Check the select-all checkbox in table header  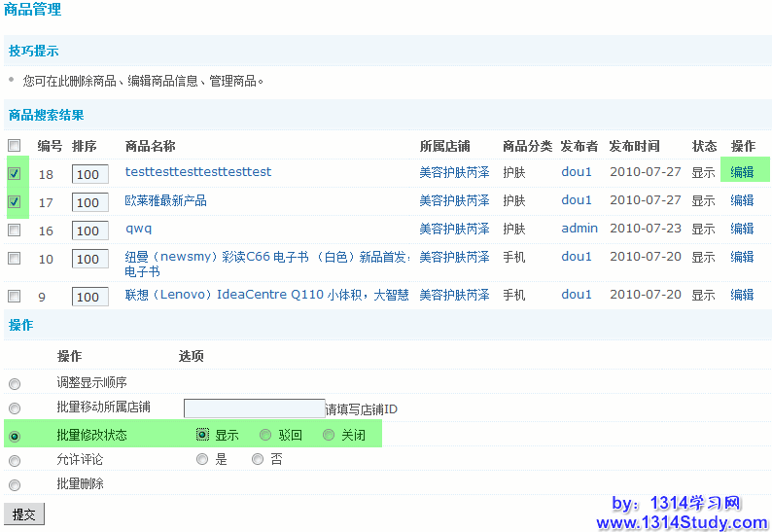pos(14,145)
